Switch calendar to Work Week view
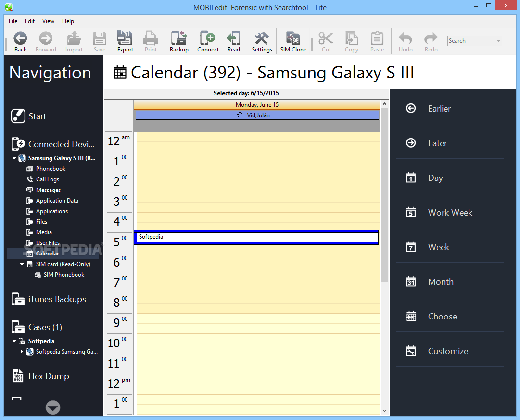Image resolution: width=520 pixels, height=420 pixels. tap(450, 212)
